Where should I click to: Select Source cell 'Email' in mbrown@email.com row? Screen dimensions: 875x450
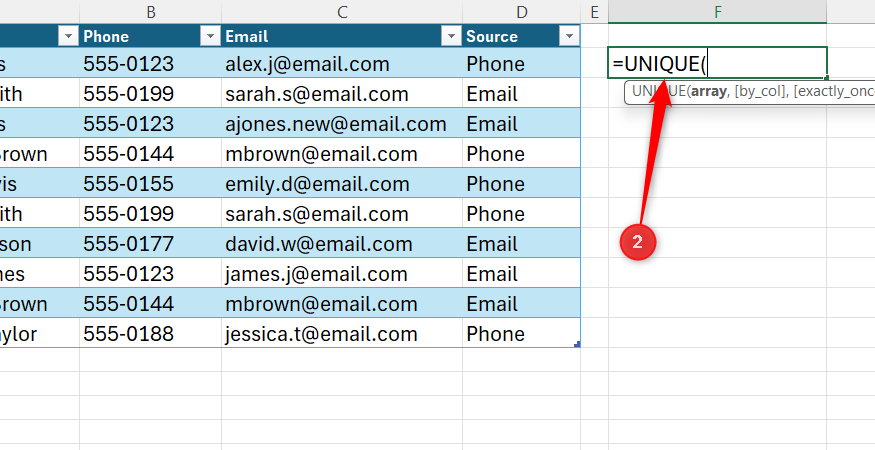(521, 304)
